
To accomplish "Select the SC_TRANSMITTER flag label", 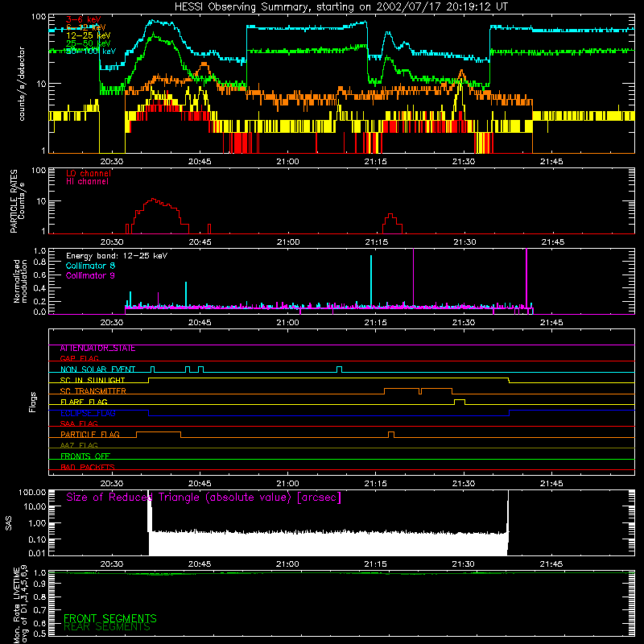I will [93, 391].
